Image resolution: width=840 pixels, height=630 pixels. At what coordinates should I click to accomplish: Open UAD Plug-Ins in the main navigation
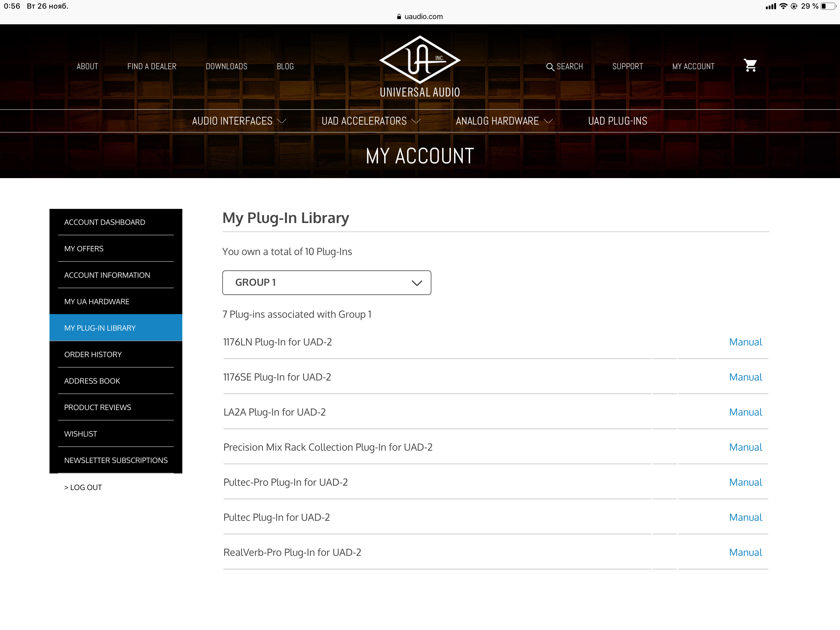click(x=617, y=121)
